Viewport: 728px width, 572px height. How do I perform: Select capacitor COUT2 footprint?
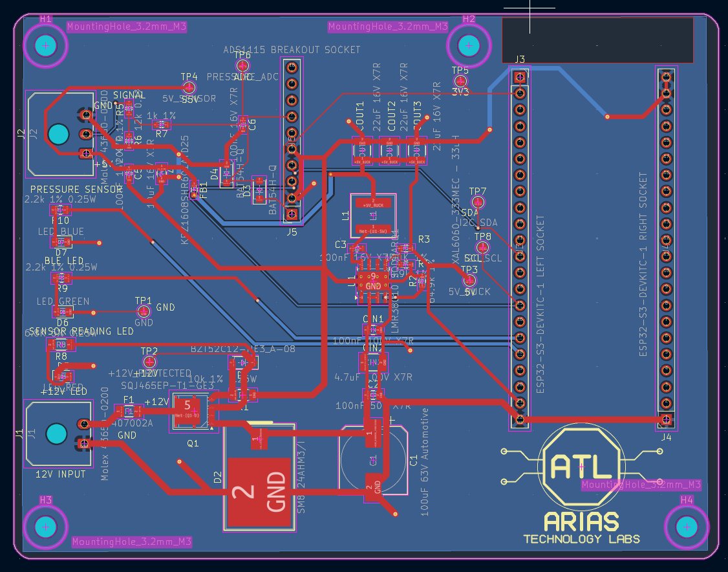coord(389,151)
